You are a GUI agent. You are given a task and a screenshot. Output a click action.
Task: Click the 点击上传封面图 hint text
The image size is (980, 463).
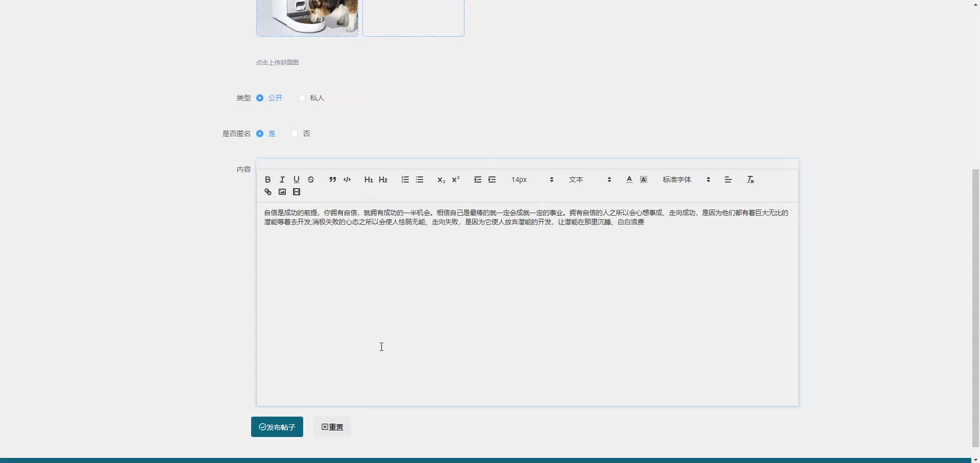pyautogui.click(x=278, y=62)
